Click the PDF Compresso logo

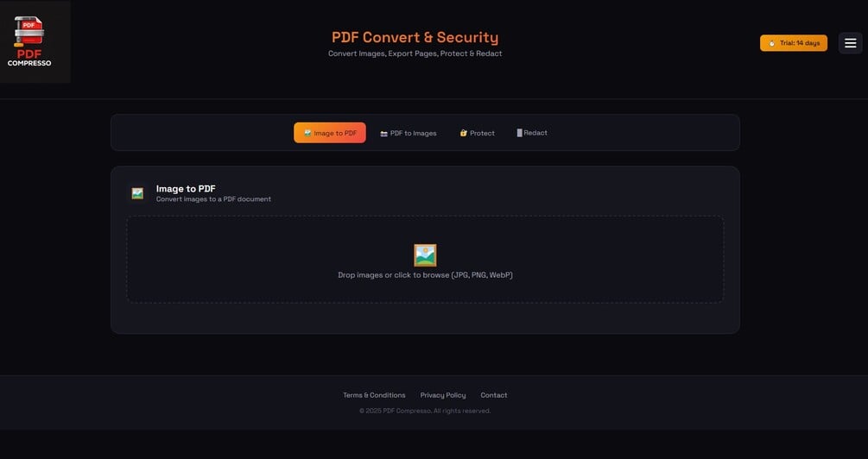click(29, 41)
